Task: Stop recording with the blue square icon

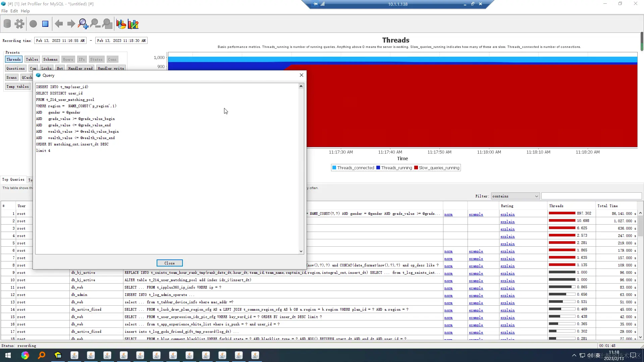Action: tap(45, 23)
